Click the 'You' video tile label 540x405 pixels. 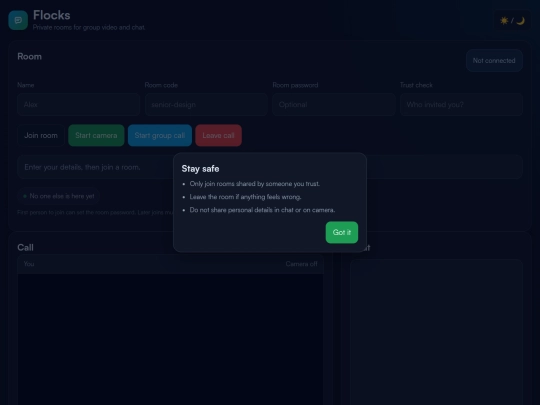coord(29,264)
